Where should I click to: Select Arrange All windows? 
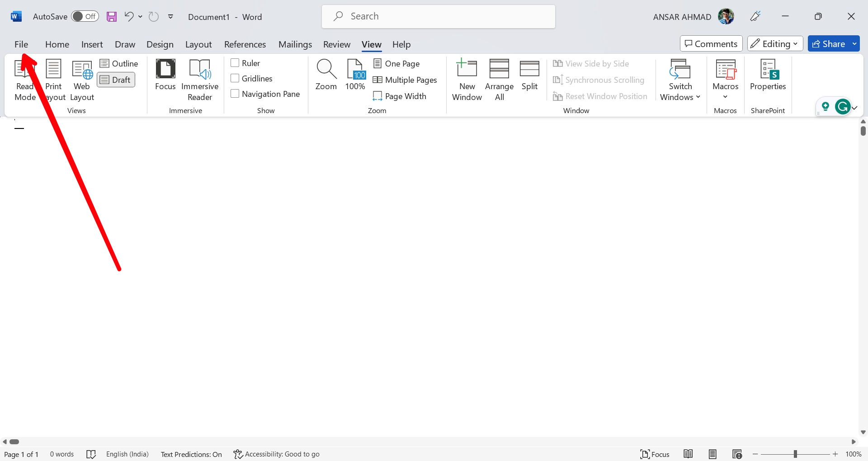(x=499, y=79)
